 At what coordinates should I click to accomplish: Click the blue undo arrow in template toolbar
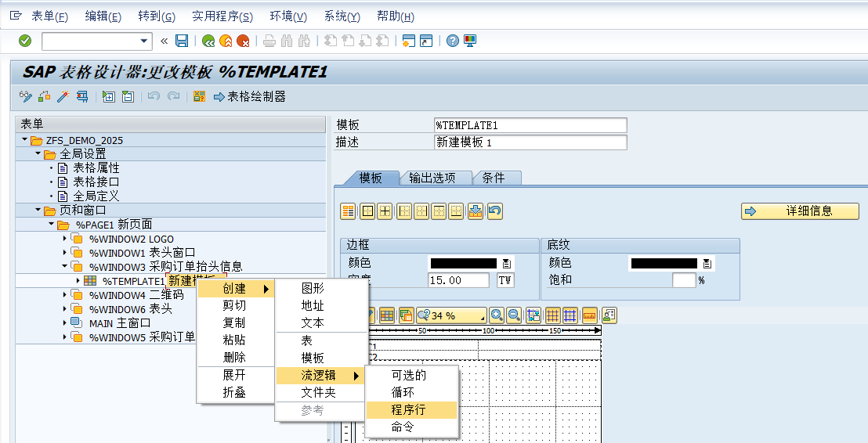tap(495, 211)
